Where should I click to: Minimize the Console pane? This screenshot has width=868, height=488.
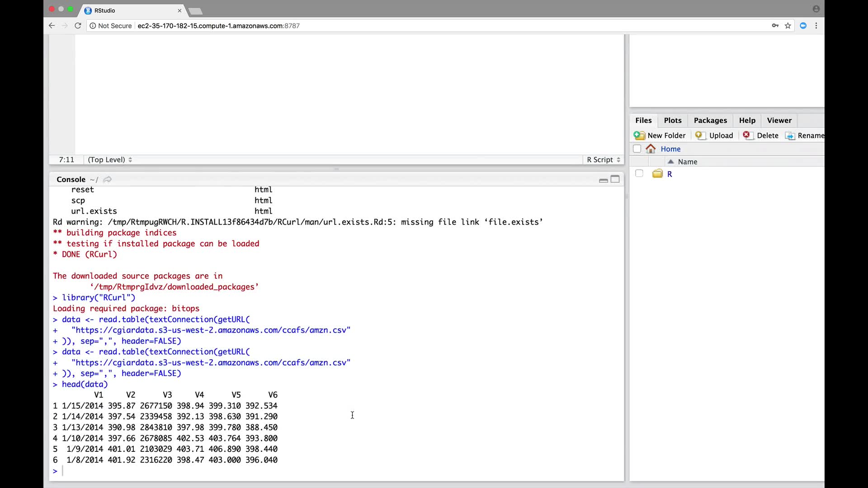(603, 180)
